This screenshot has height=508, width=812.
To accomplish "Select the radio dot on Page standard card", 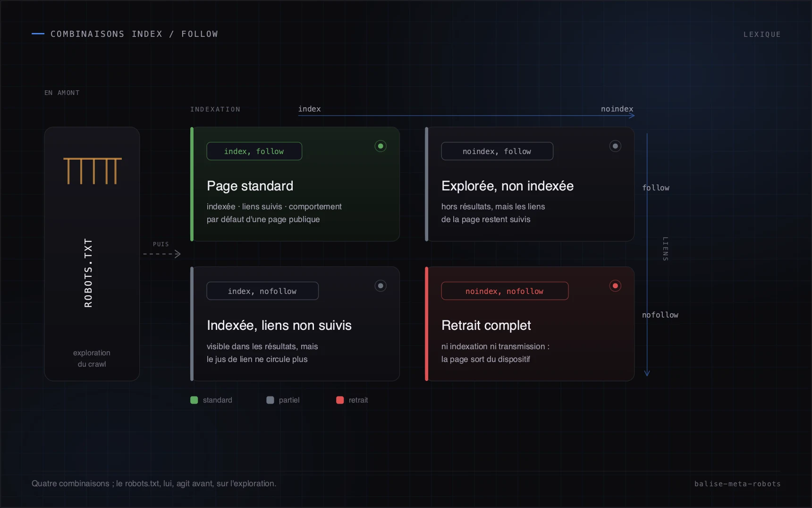I will 381,146.
